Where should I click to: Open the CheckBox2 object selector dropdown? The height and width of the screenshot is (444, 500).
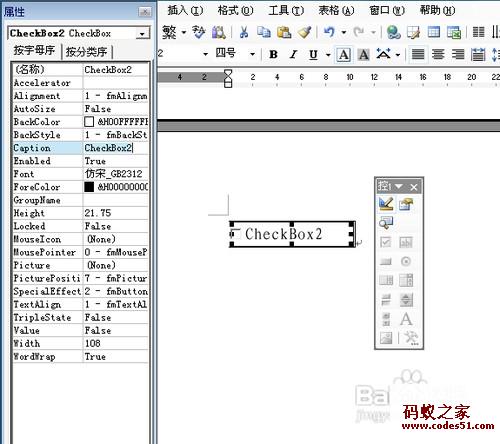[x=143, y=34]
